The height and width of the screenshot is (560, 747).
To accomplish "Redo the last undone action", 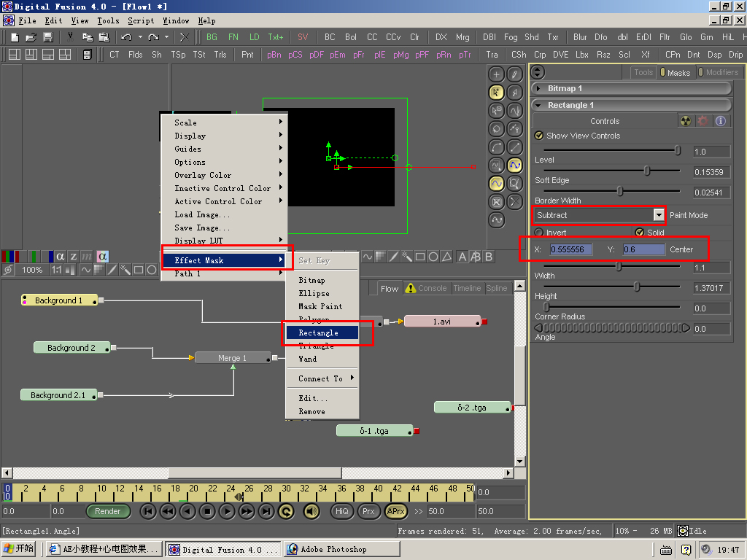I will click(153, 37).
